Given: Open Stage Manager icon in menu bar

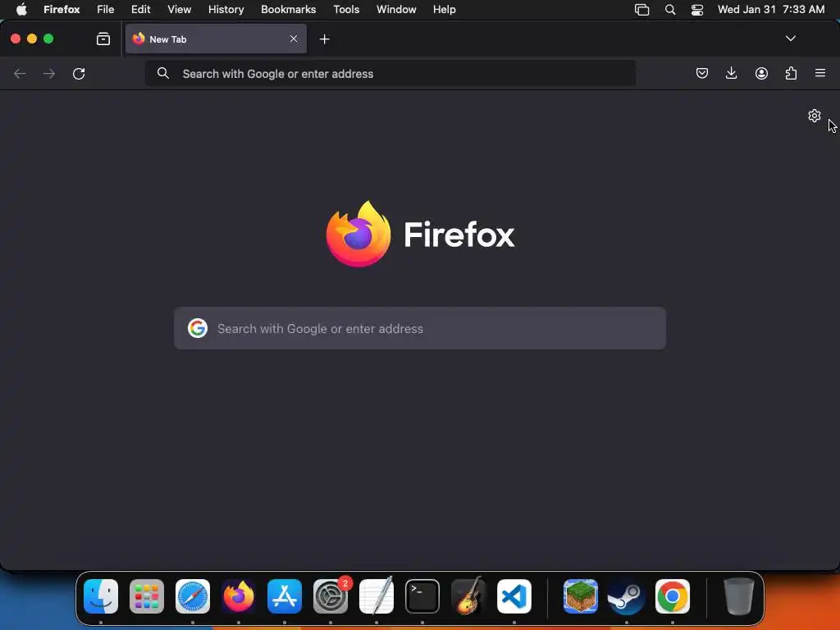Looking at the screenshot, I should [641, 9].
